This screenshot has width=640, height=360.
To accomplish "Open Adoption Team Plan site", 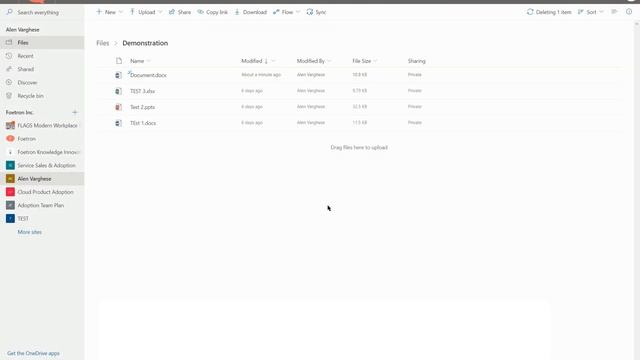I will 42,205.
